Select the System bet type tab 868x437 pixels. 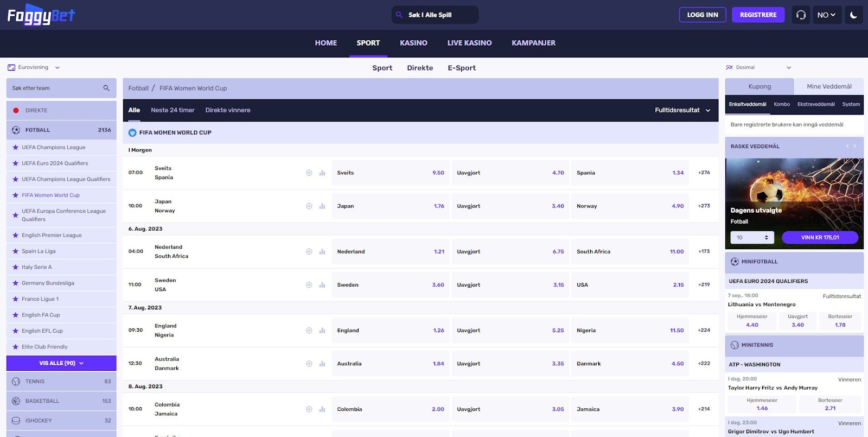point(851,104)
